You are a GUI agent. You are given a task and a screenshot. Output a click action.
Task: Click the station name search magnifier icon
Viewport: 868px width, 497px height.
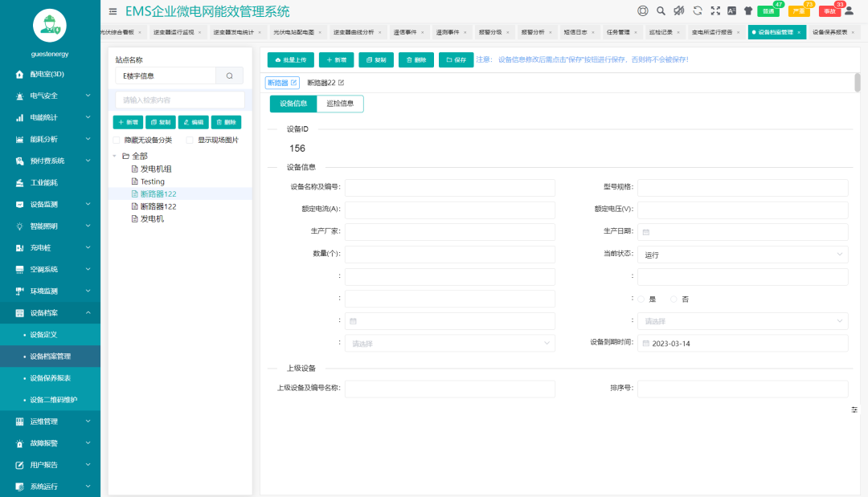(230, 75)
